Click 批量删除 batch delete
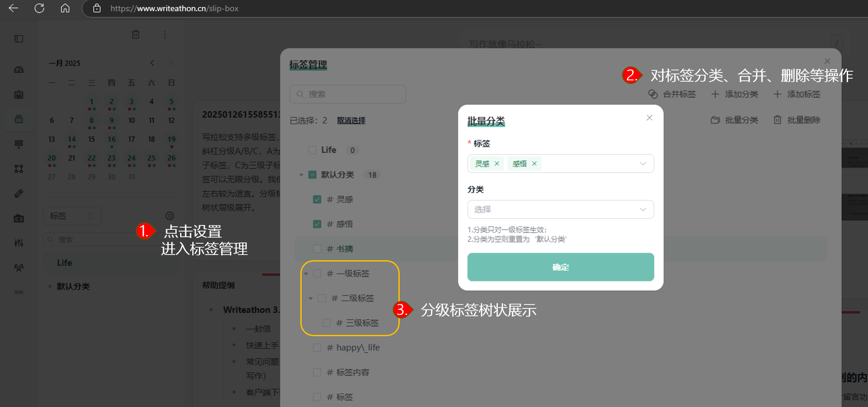The height and width of the screenshot is (407, 868). 797,120
